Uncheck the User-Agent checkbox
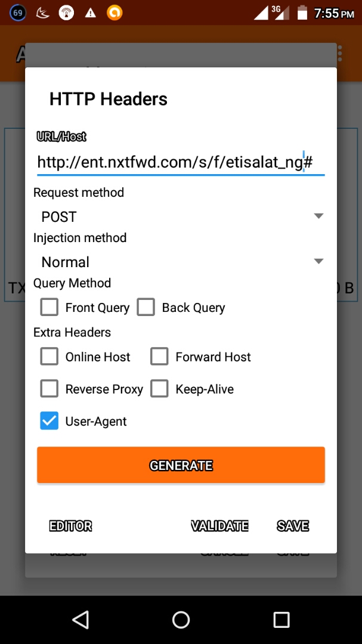The width and height of the screenshot is (362, 644). pyautogui.click(x=49, y=421)
